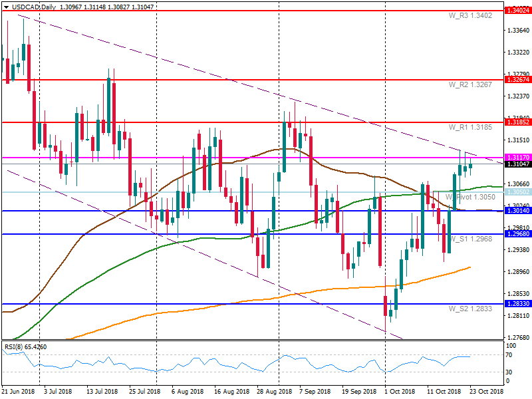Click the red 1.34024 price tag

[517, 11]
